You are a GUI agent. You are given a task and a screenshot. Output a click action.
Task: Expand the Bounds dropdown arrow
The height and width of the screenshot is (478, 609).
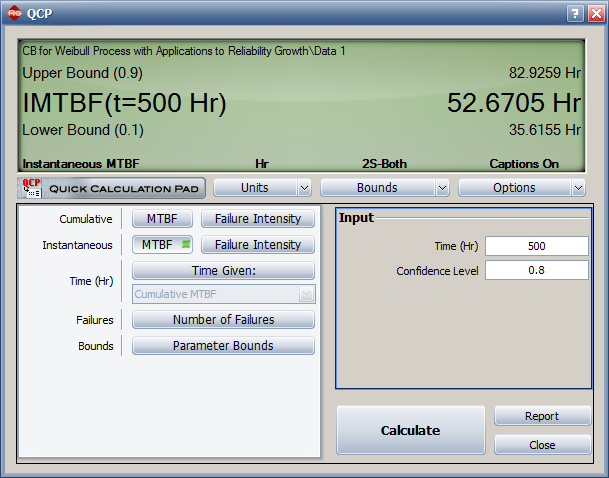442,188
